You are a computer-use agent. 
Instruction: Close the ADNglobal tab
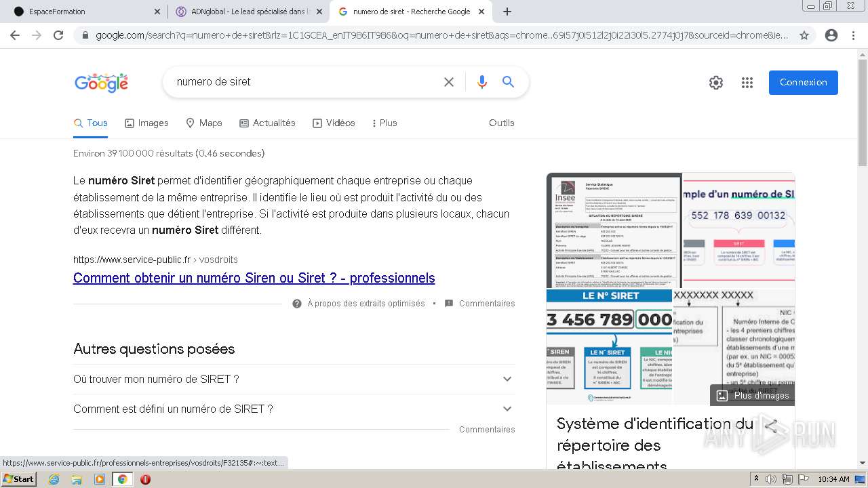pyautogui.click(x=319, y=12)
